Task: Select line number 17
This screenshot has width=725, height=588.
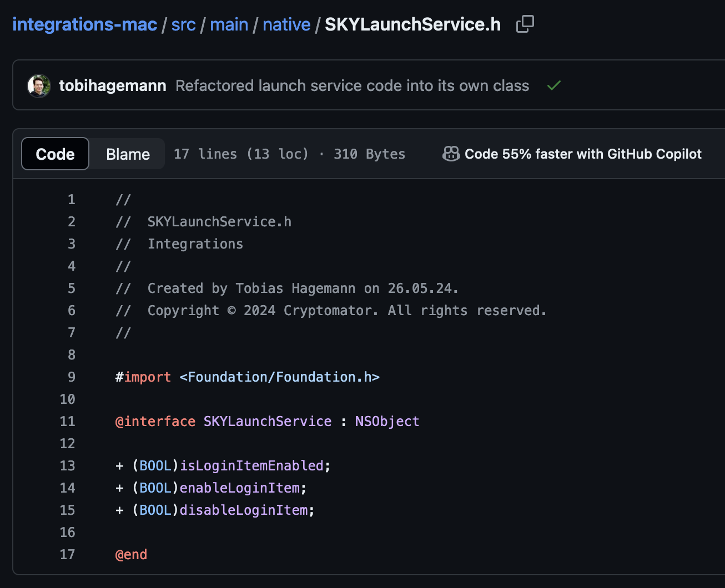Action: coord(67,554)
